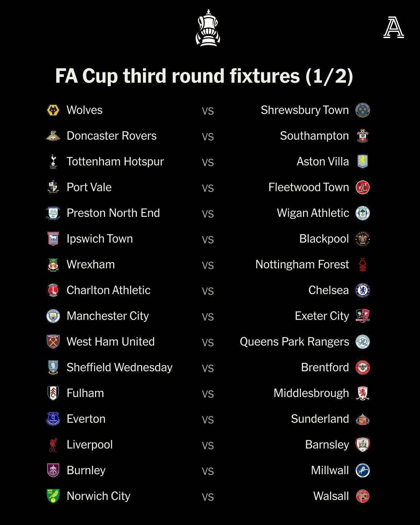Click the FA Cup trophy icon
The width and height of the screenshot is (420, 525).
[208, 28]
